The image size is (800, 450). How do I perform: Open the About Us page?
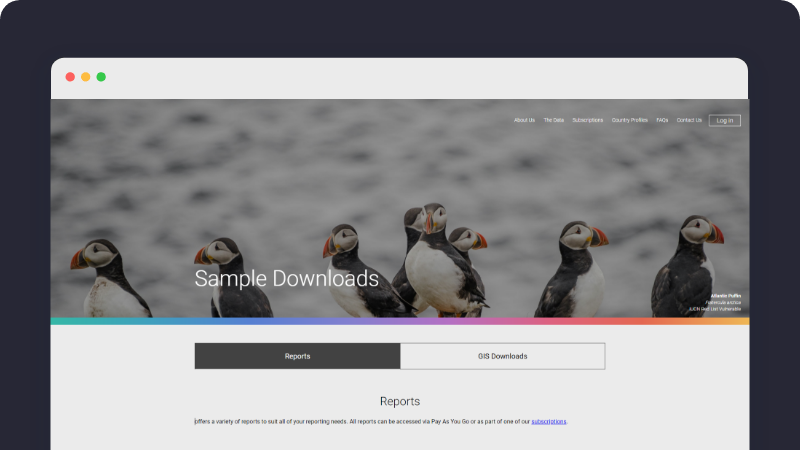(x=524, y=120)
